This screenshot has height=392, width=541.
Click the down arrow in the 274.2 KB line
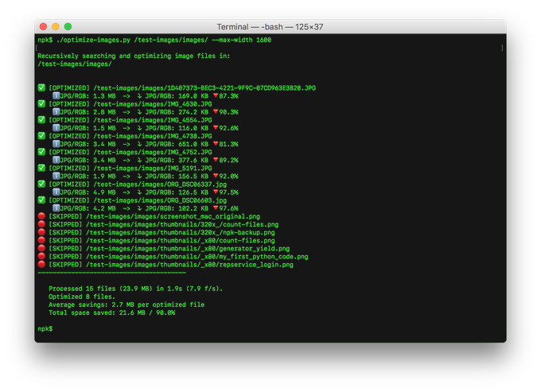pos(140,112)
